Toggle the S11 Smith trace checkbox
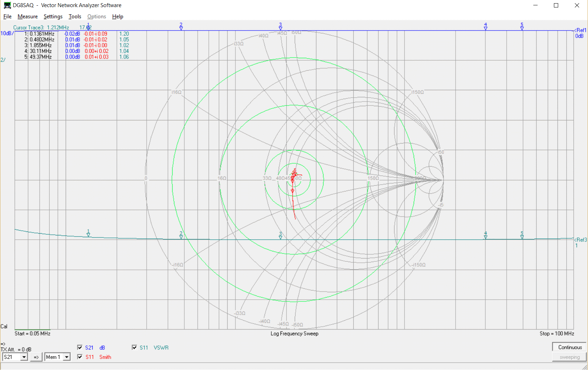Image resolution: width=588 pixels, height=370 pixels. 80,357
